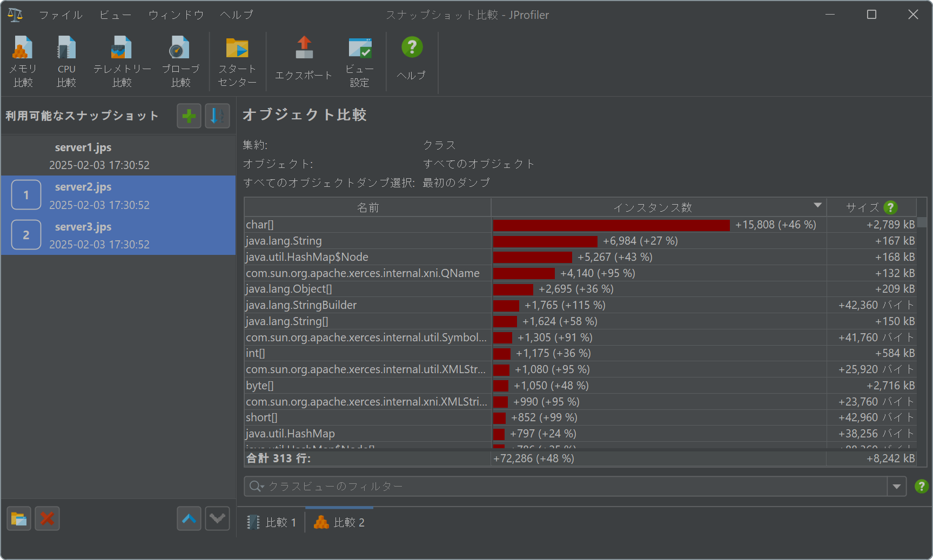Open the ビュー menu
This screenshot has height=560, width=933.
116,15
